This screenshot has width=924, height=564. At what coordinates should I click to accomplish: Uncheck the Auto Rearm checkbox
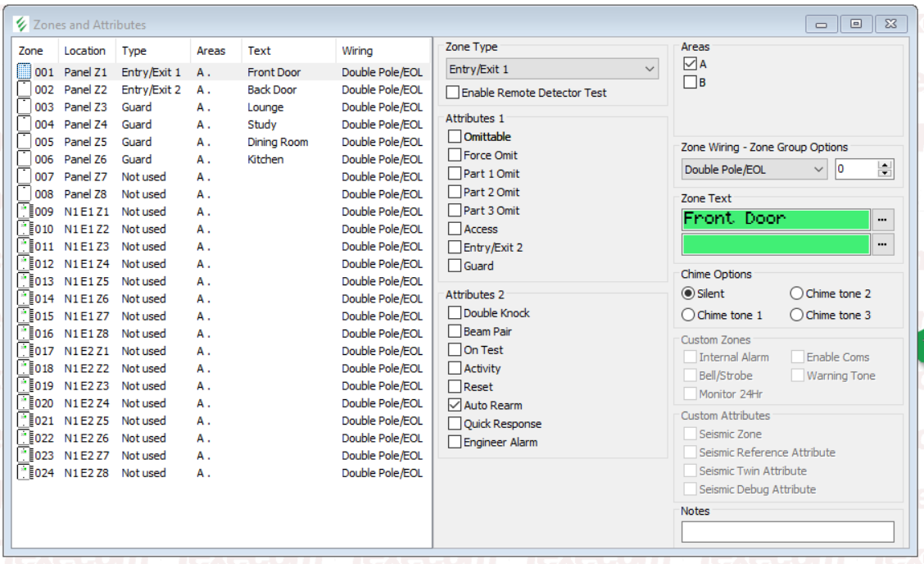click(454, 405)
